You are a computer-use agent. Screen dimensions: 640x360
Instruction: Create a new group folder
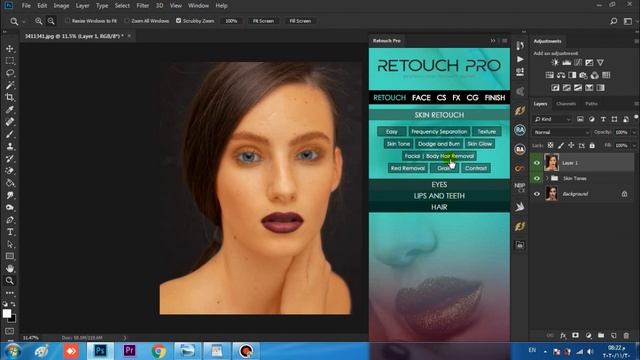(x=601, y=336)
